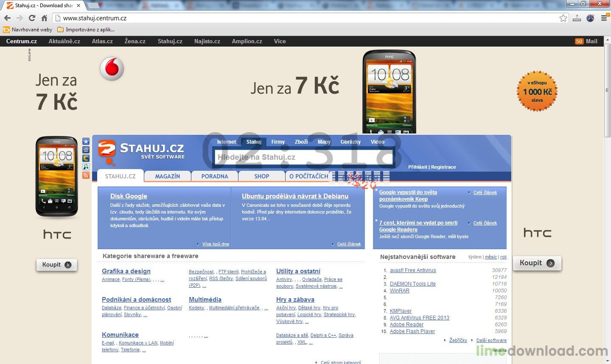611x364 pixels.
Task: Click the bookmark star in the address bar
Action: 563,18
